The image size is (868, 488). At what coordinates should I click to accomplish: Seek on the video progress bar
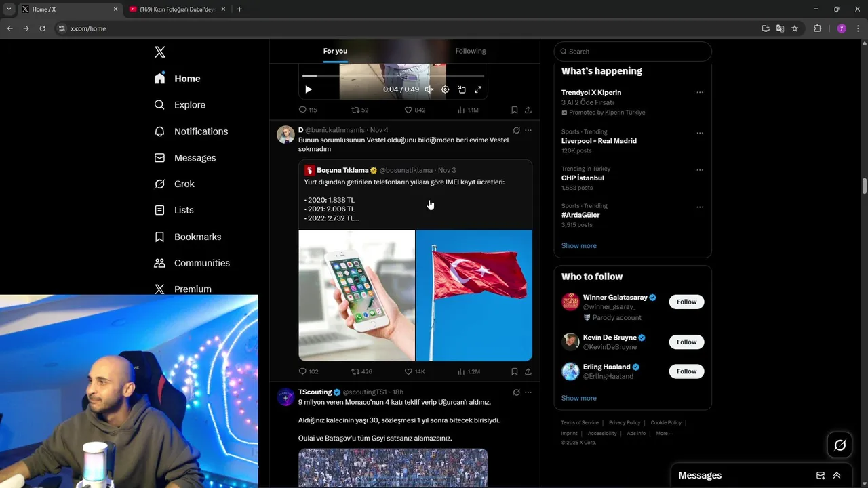pyautogui.click(x=393, y=76)
